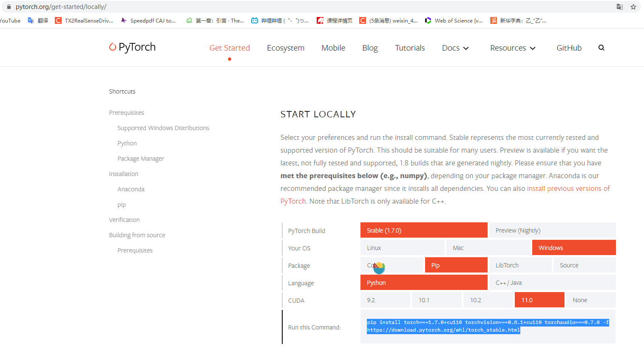Select Stable (1.7.0) build
644x355 pixels.
click(424, 230)
